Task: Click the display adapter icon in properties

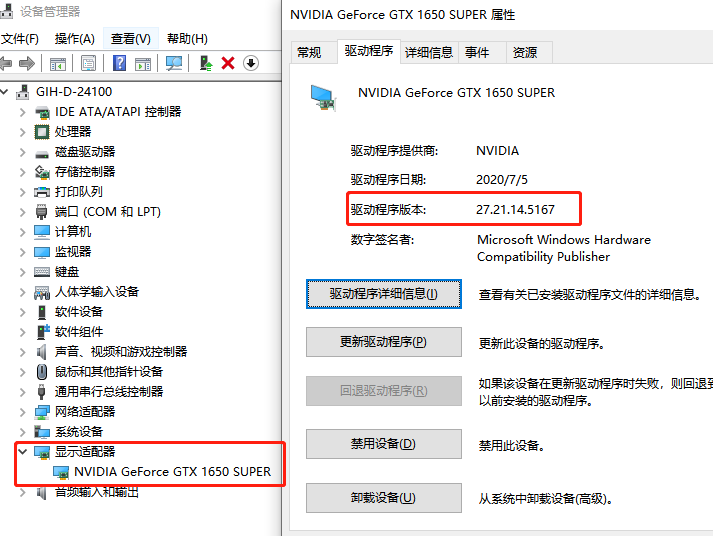Action: coord(323,98)
